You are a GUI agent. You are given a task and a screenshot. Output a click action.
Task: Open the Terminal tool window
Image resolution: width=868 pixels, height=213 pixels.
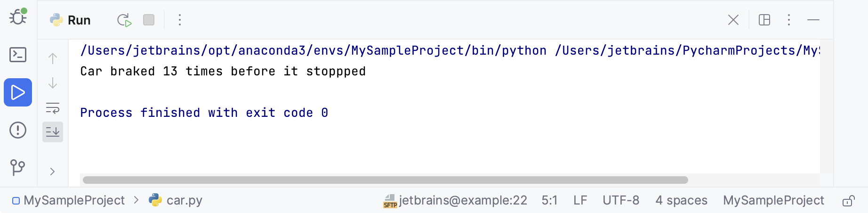[18, 55]
